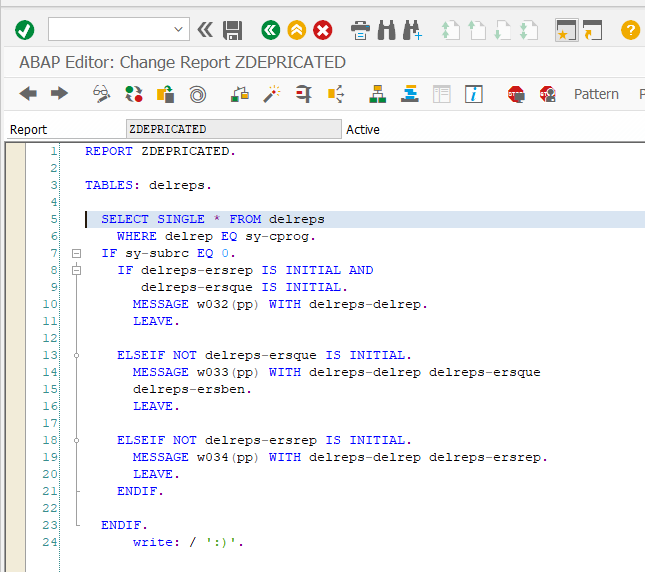Display Object List hierarchy icon
This screenshot has width=645, height=572.
[x=378, y=94]
